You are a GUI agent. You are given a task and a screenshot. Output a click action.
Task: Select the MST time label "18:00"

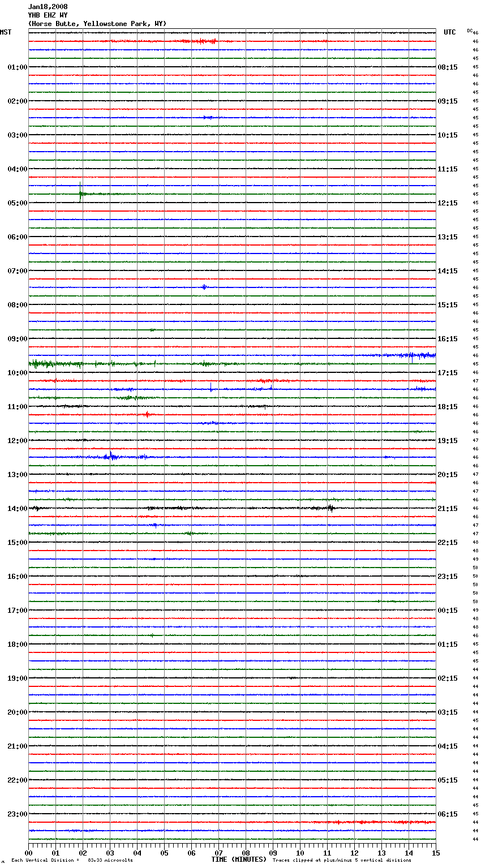click(x=18, y=644)
